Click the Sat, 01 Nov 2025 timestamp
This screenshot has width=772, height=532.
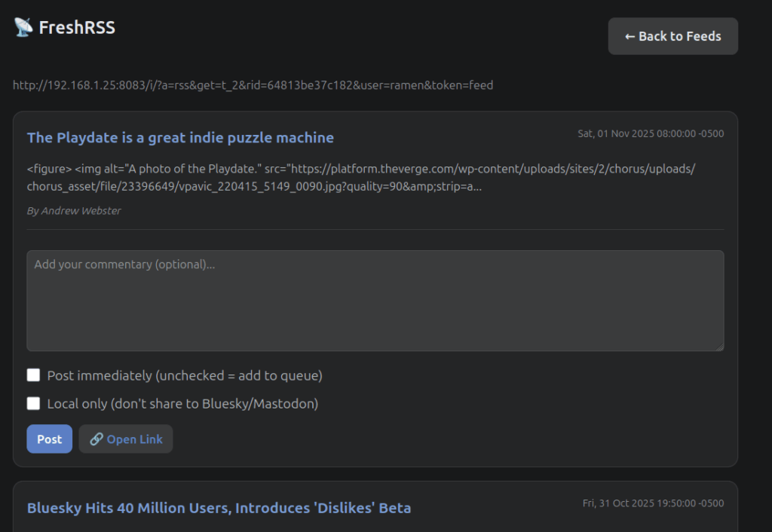(x=650, y=134)
